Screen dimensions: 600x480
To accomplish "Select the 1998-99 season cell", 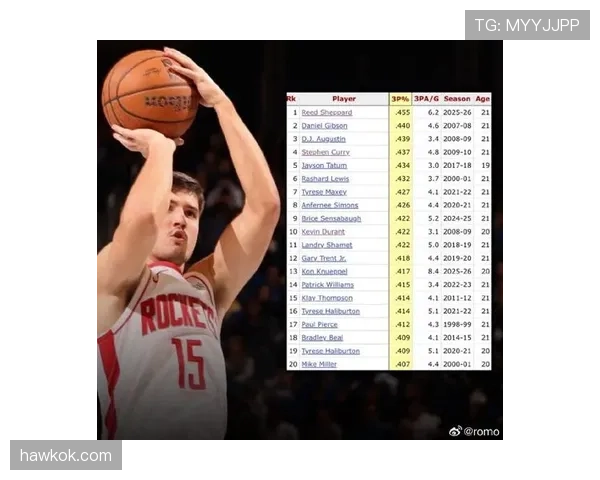I will pyautogui.click(x=457, y=325).
